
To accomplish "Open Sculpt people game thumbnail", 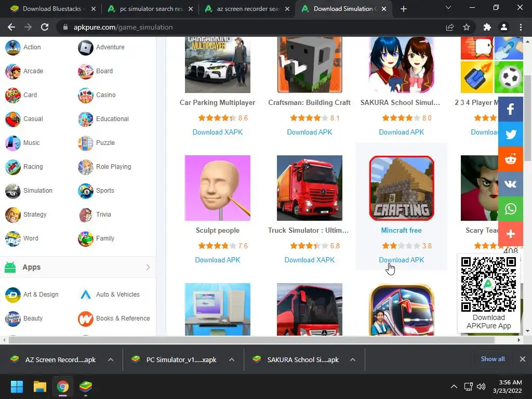I will 218,188.
